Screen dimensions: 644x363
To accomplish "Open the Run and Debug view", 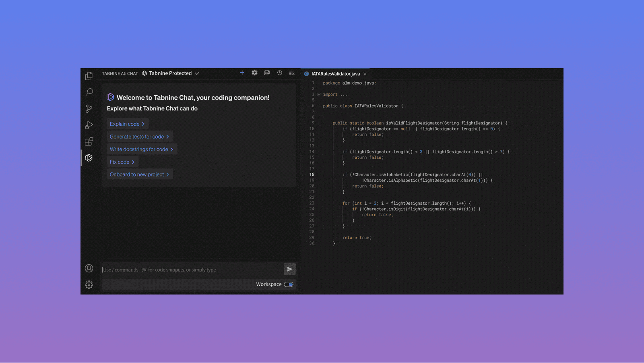I will pyautogui.click(x=89, y=125).
